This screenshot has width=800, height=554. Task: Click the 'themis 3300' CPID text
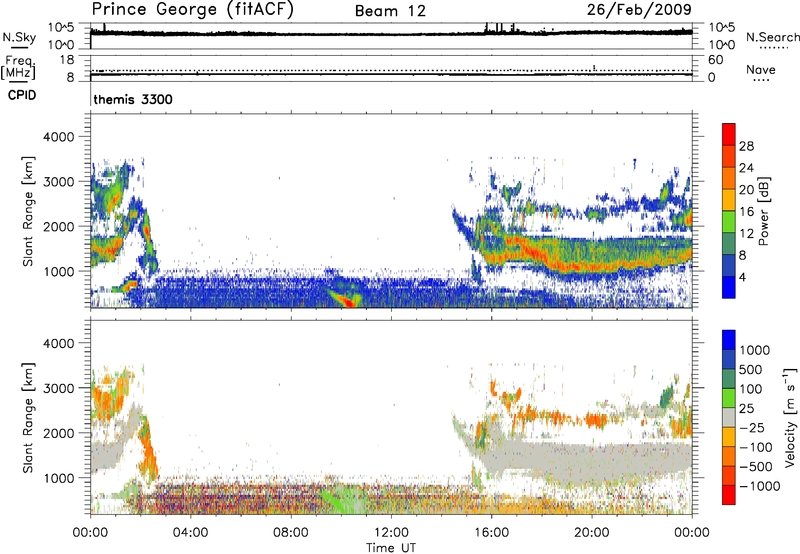tap(133, 99)
